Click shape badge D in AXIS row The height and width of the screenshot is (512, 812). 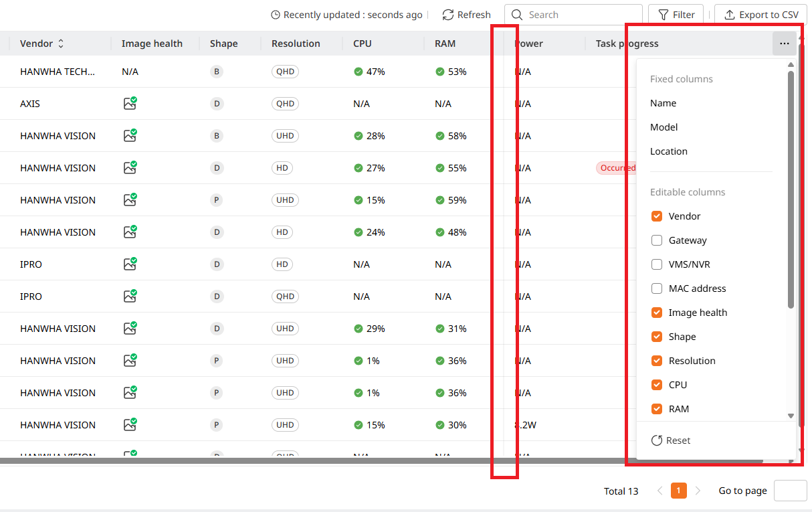(216, 104)
